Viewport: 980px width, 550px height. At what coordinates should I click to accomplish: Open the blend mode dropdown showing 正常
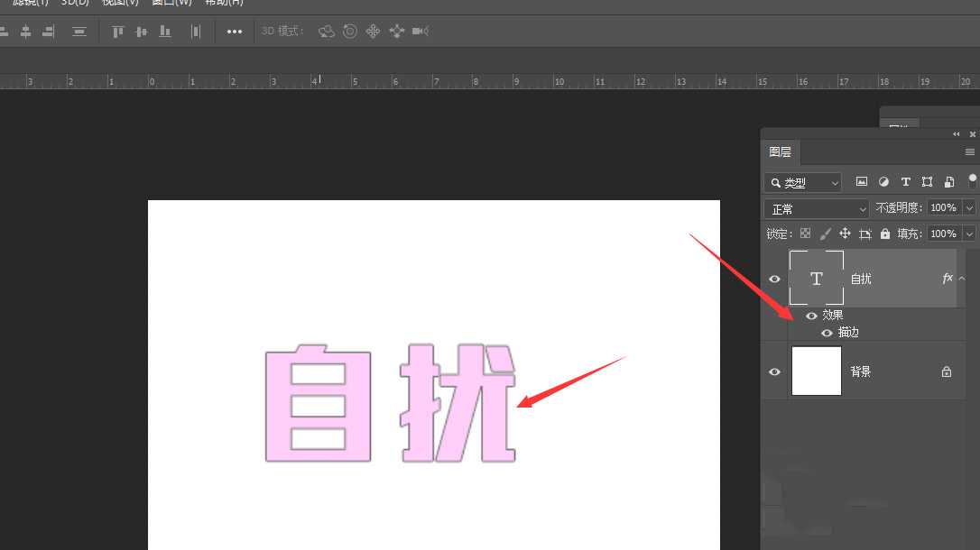(x=816, y=207)
